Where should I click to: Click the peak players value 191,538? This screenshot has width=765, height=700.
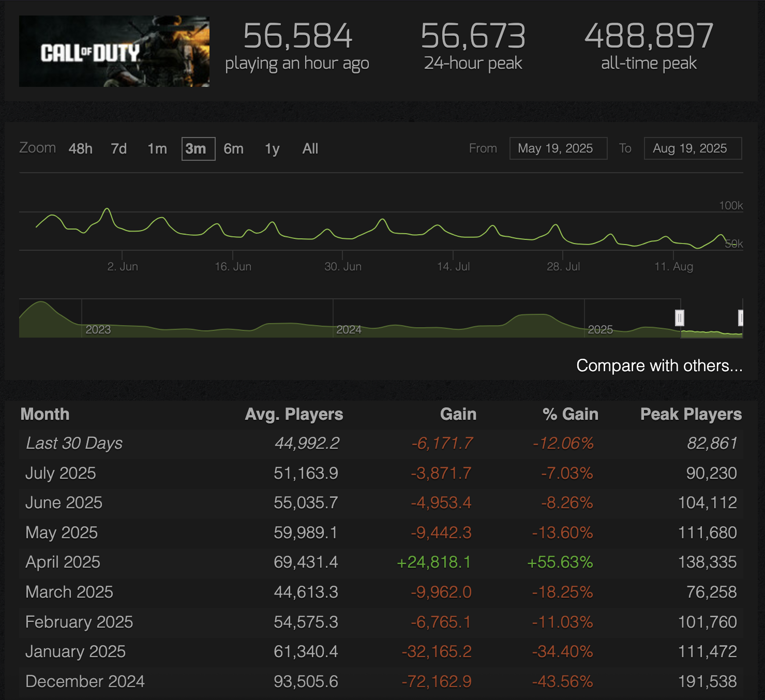pyautogui.click(x=708, y=681)
